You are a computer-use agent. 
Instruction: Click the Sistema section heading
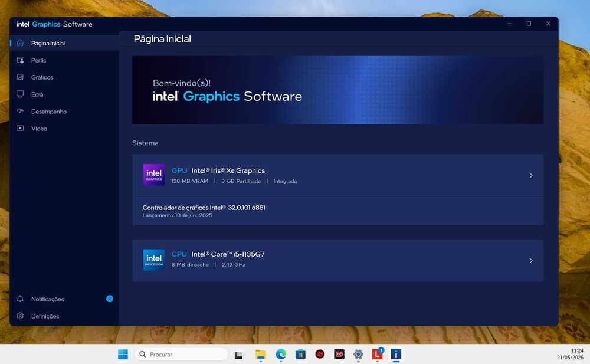point(145,143)
